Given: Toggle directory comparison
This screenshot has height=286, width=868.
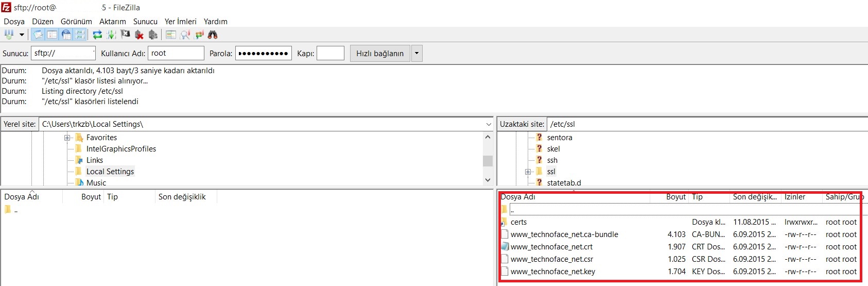Looking at the screenshot, I should (x=185, y=35).
